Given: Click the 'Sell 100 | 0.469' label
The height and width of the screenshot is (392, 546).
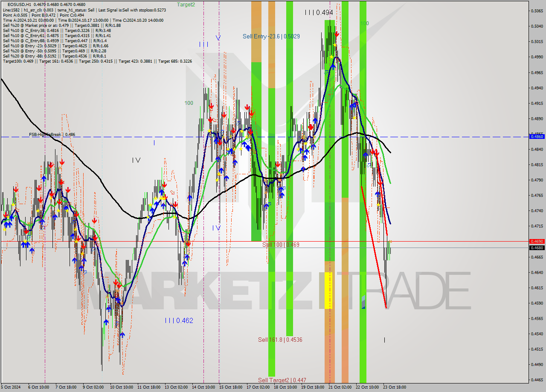Looking at the screenshot, I should point(281,245).
